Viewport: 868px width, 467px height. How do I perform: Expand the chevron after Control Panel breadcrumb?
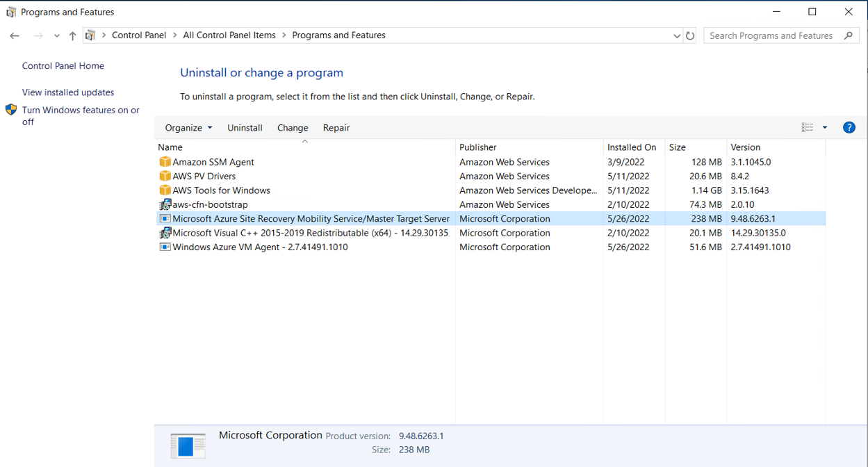tap(174, 35)
